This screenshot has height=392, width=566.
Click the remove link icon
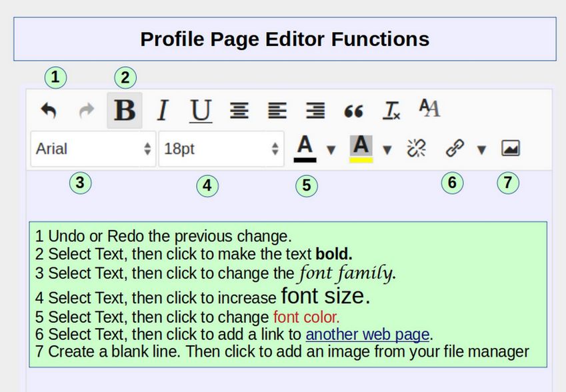pos(416,149)
